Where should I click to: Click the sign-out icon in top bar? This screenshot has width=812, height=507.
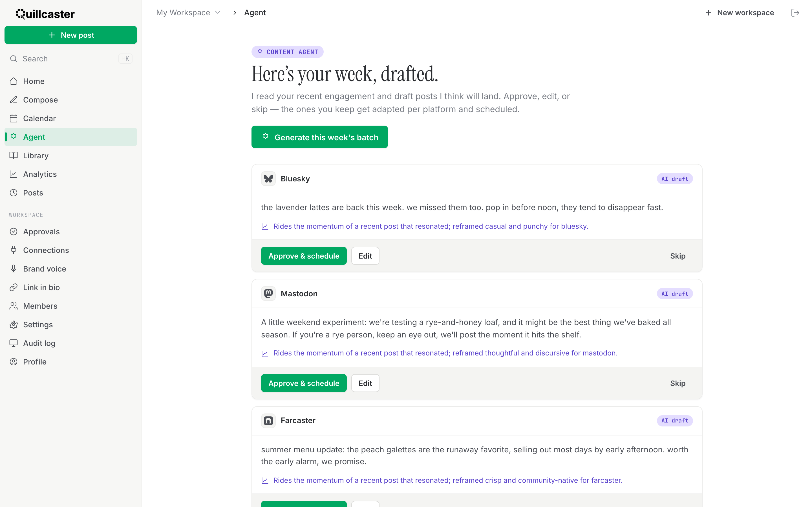[795, 13]
